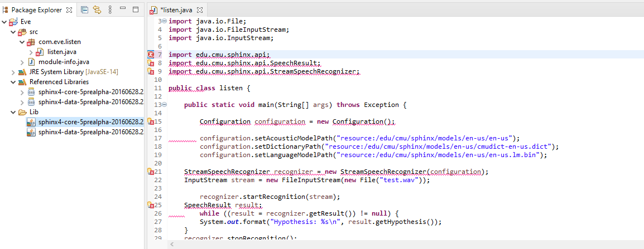Image resolution: width=644 pixels, height=249 pixels.
Task: Collapse the Eve project node
Action: click(x=4, y=22)
